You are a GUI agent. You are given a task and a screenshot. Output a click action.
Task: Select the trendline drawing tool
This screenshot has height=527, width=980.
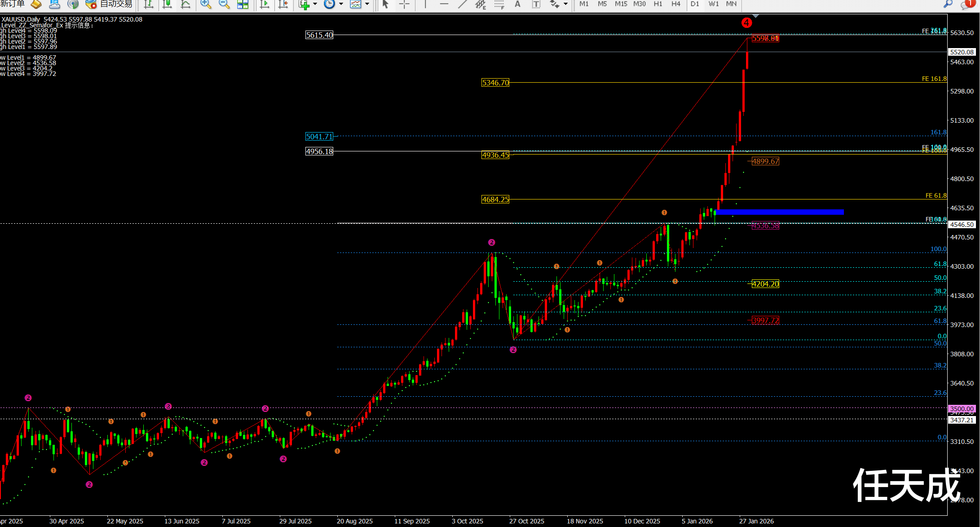[463, 4]
